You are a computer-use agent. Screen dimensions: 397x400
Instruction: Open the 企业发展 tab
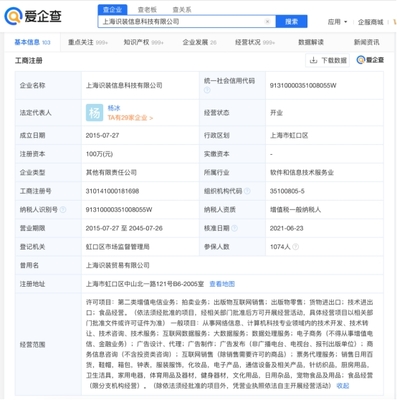click(x=199, y=42)
